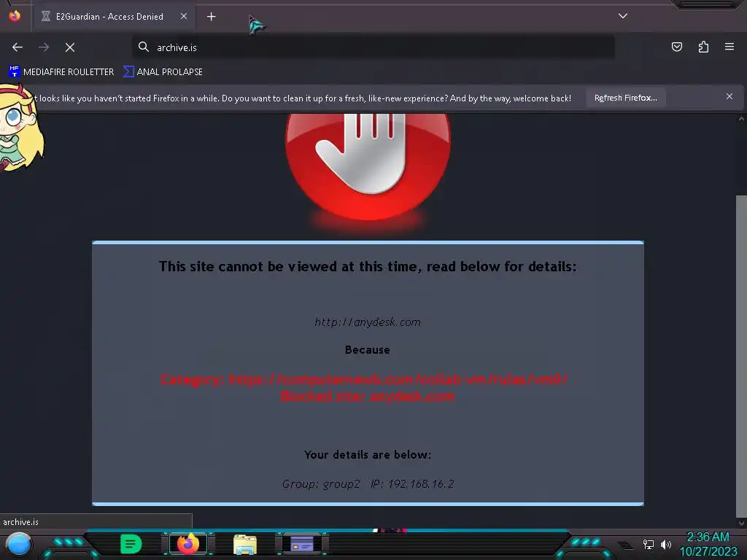Image resolution: width=747 pixels, height=560 pixels.
Task: Open the Extensions puzzle icon
Action: pos(703,47)
